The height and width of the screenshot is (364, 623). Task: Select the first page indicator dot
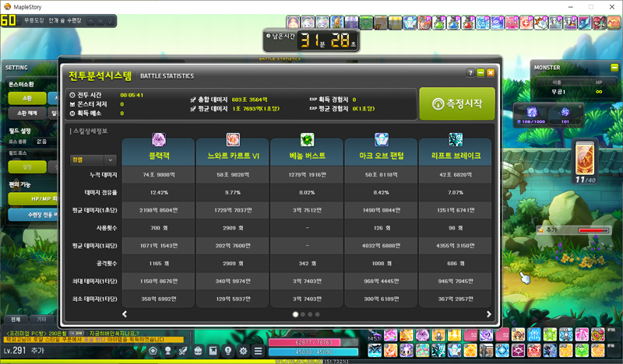tap(295, 314)
